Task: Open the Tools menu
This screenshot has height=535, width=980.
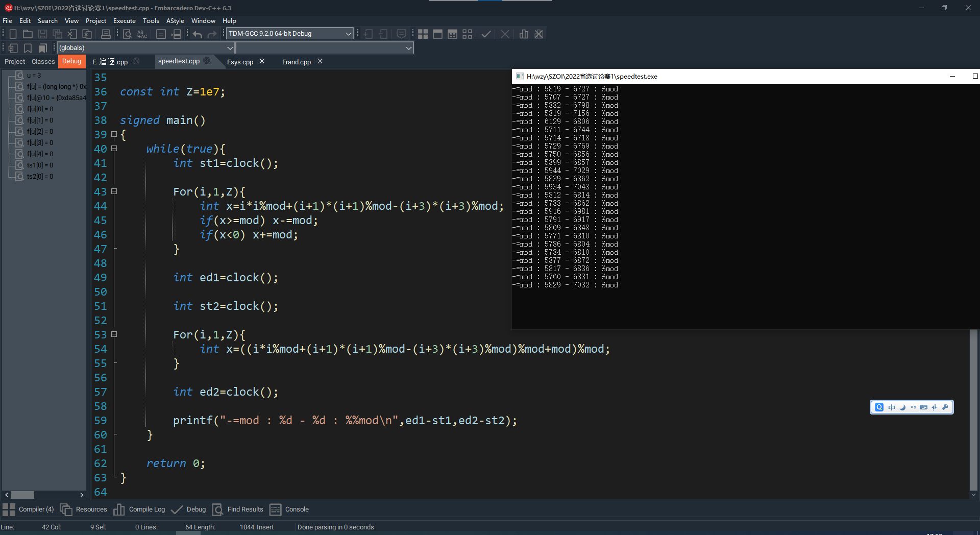Action: 151,21
